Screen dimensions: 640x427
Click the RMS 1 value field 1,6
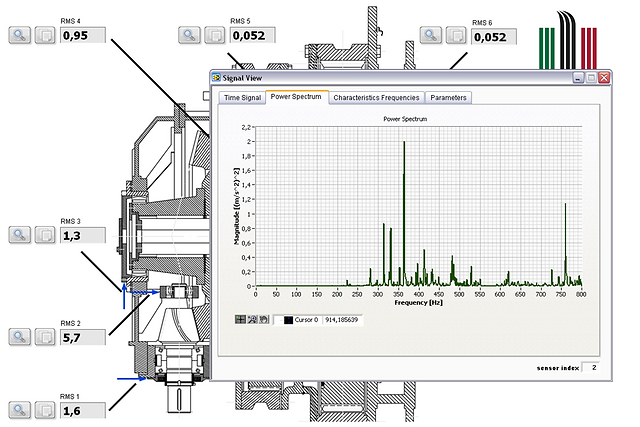(x=83, y=411)
